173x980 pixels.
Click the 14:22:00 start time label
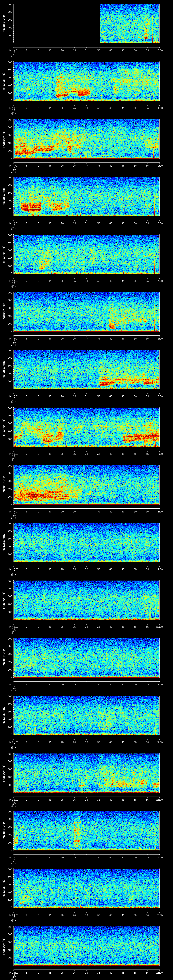click(13, 800)
